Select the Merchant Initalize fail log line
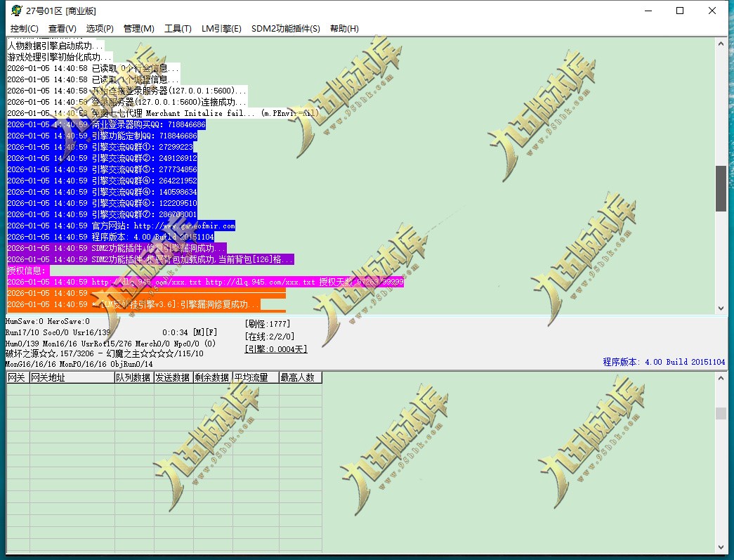 [x=163, y=113]
